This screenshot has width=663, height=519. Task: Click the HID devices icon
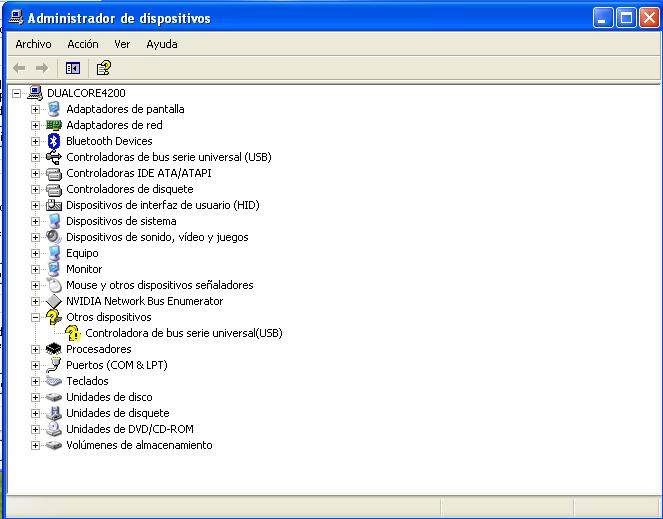pyautogui.click(x=54, y=205)
